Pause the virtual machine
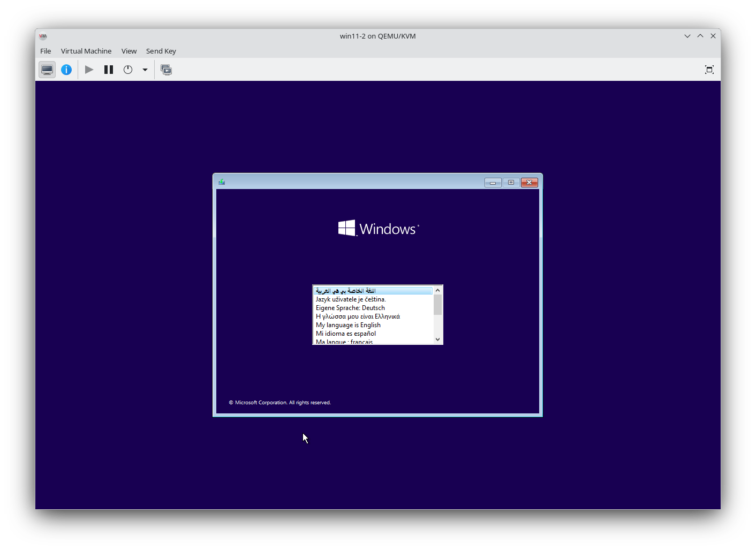 (109, 70)
